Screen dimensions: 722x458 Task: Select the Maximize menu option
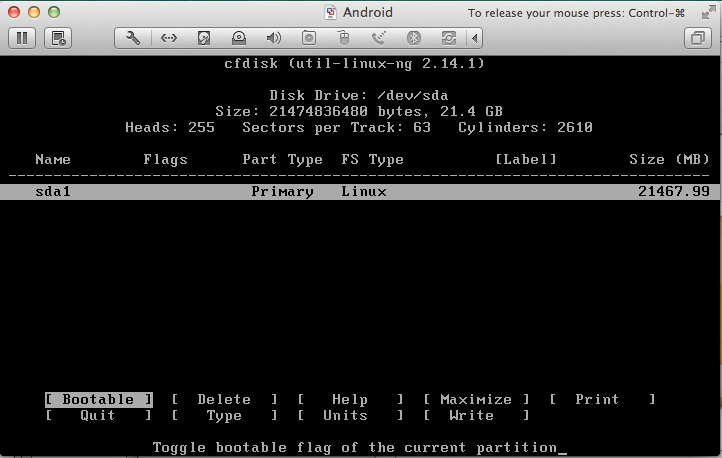click(476, 400)
